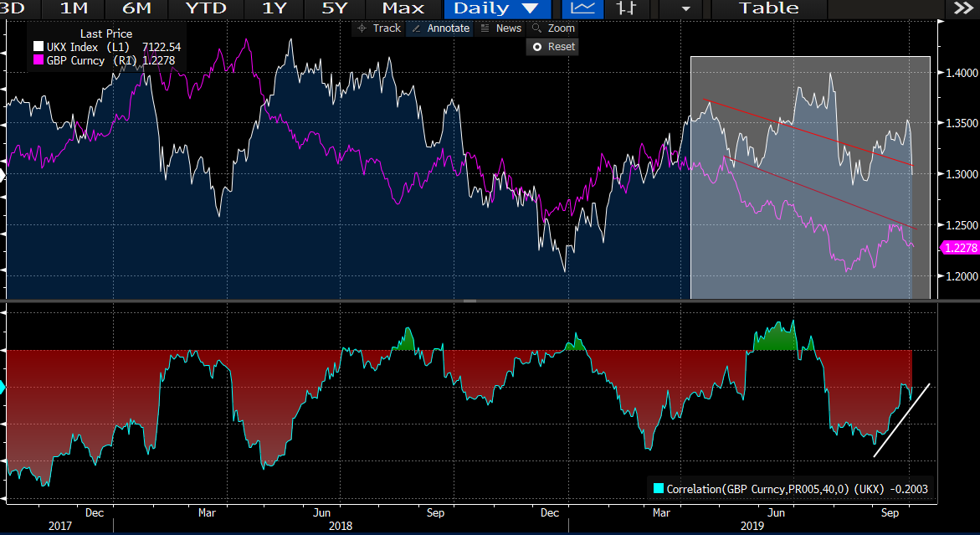980x535 pixels.
Task: Click the UKX Index legend label
Action: [72, 47]
